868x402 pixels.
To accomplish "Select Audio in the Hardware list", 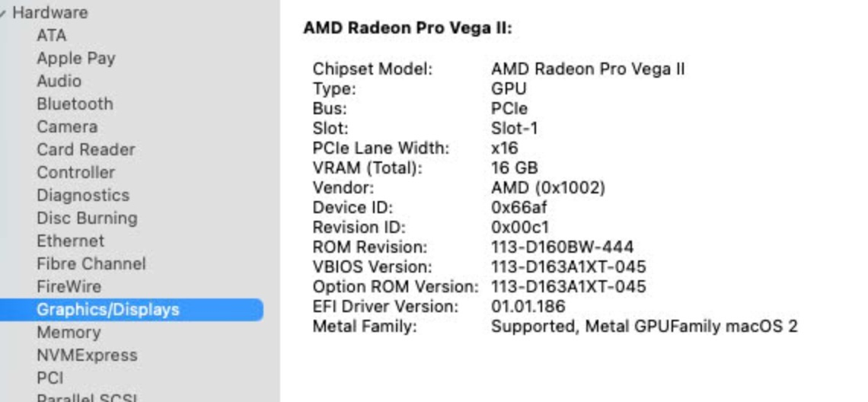I will tap(59, 81).
